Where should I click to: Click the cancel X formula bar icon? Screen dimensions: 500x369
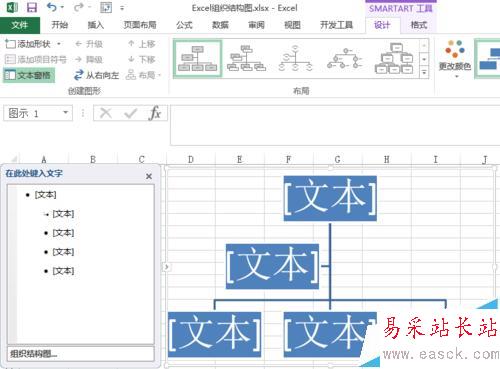106,113
